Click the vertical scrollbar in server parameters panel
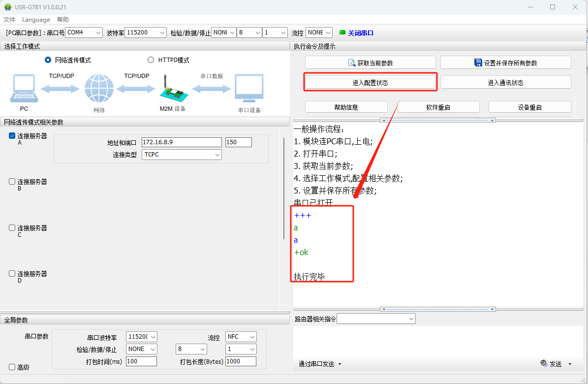Image resolution: width=588 pixels, height=384 pixels. pos(284,187)
